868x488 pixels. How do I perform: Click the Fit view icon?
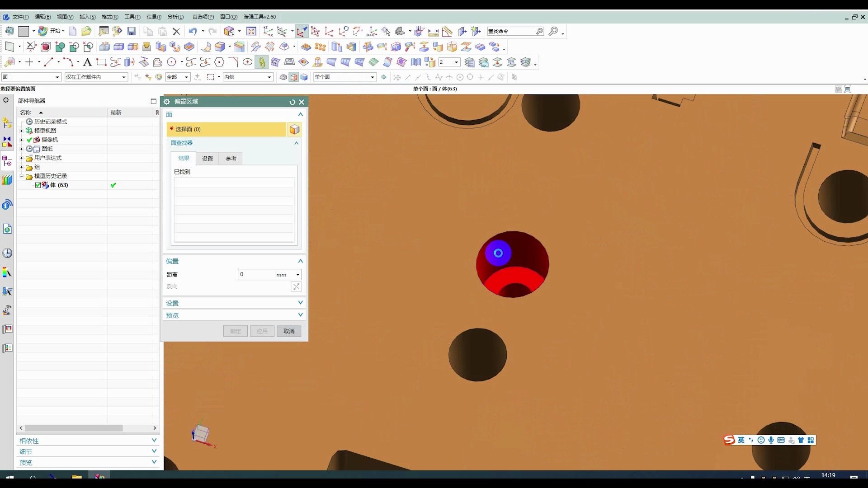[251, 31]
